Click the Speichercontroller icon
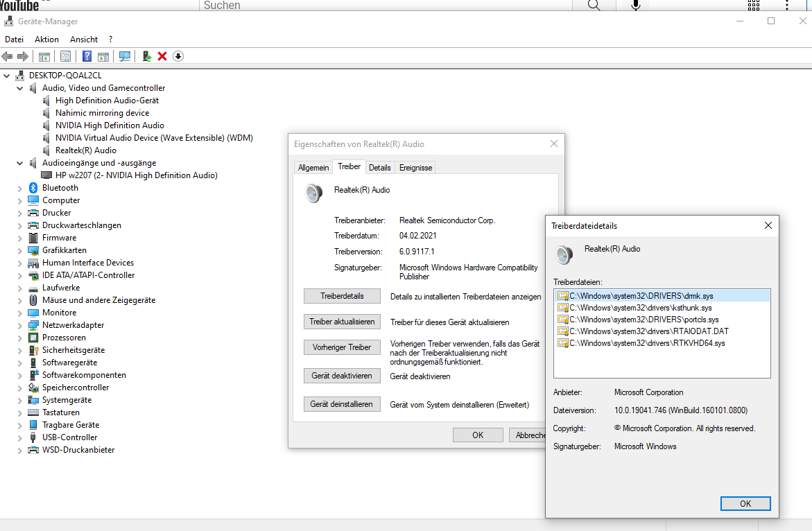Image resolution: width=812 pixels, height=531 pixels. 33,388
